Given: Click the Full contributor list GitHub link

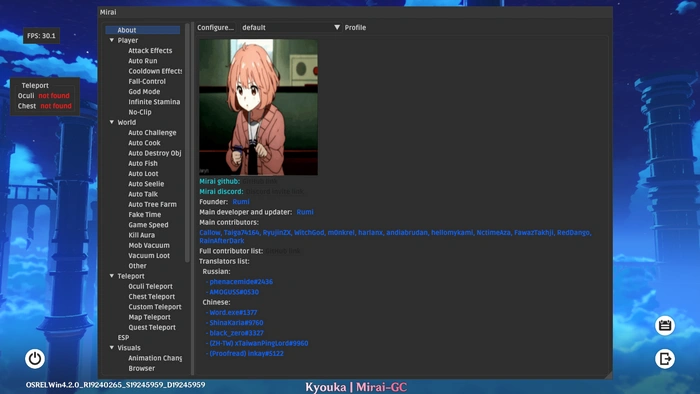Looking at the screenshot, I should point(283,251).
